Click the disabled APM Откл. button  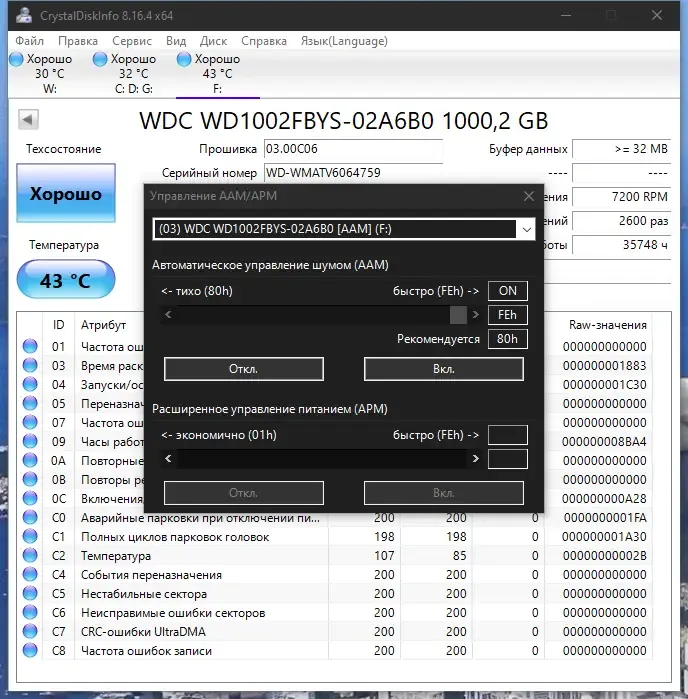(x=244, y=493)
